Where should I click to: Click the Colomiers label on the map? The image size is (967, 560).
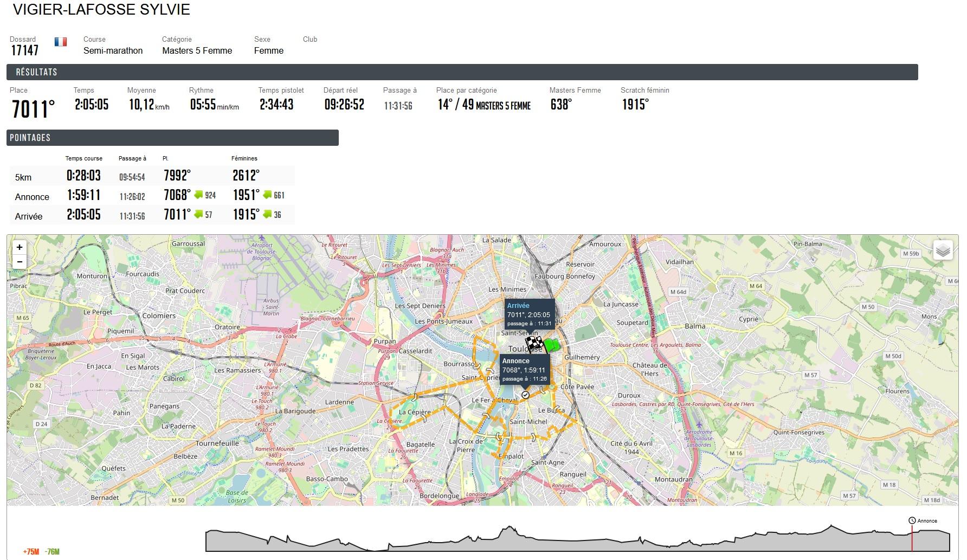coord(159,316)
